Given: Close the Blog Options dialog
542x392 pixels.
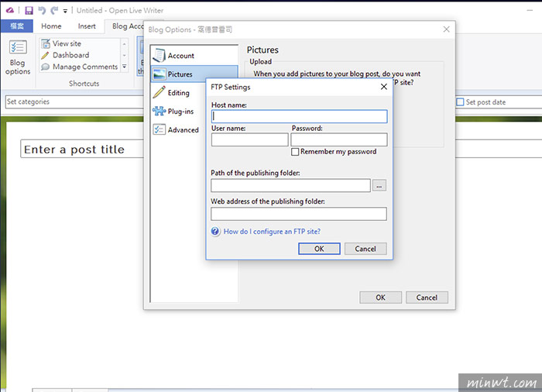Looking at the screenshot, I should click(446, 29).
